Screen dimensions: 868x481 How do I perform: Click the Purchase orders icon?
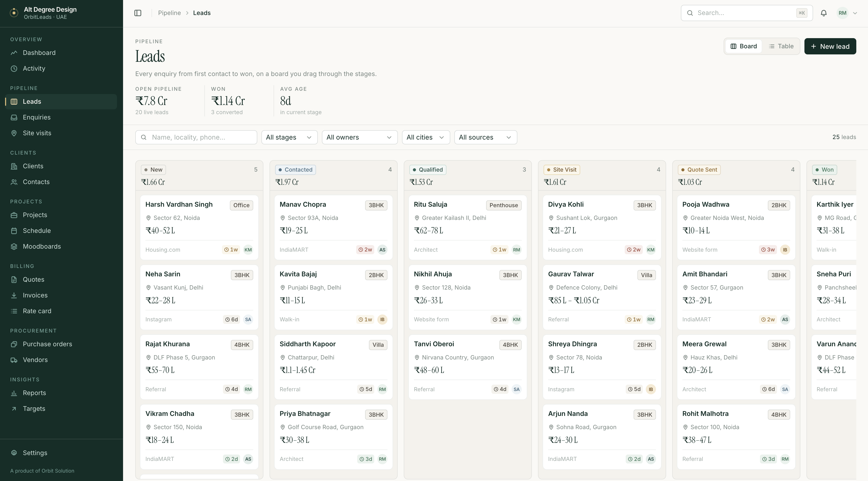coord(14,344)
